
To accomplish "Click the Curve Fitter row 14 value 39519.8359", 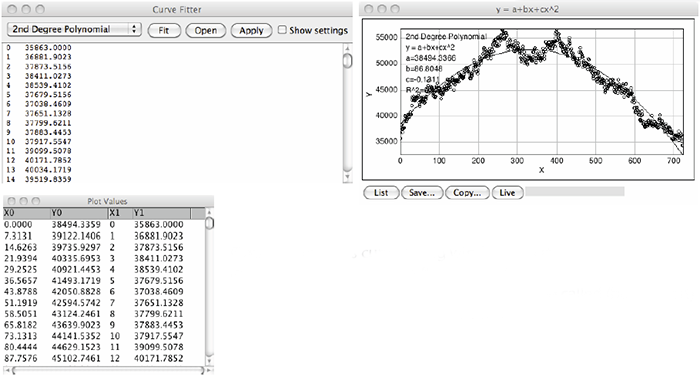I will coord(48,179).
